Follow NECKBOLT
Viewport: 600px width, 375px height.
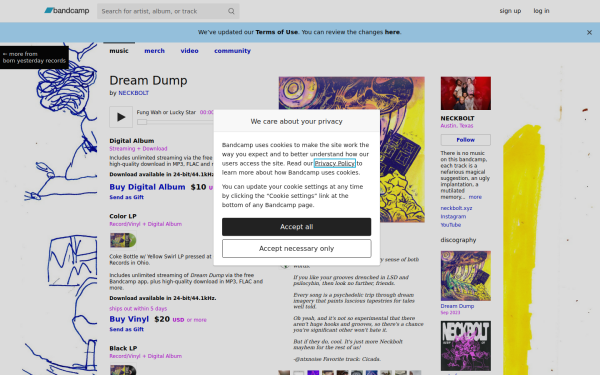pos(465,140)
